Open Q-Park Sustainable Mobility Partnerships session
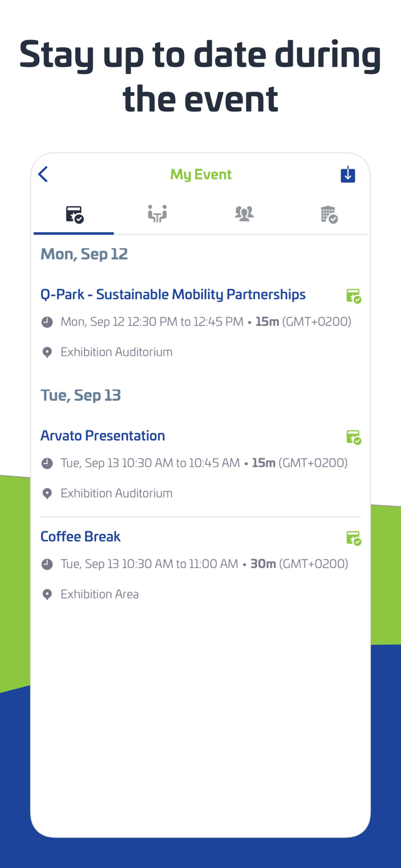Viewport: 401px width, 868px height. pos(173,295)
